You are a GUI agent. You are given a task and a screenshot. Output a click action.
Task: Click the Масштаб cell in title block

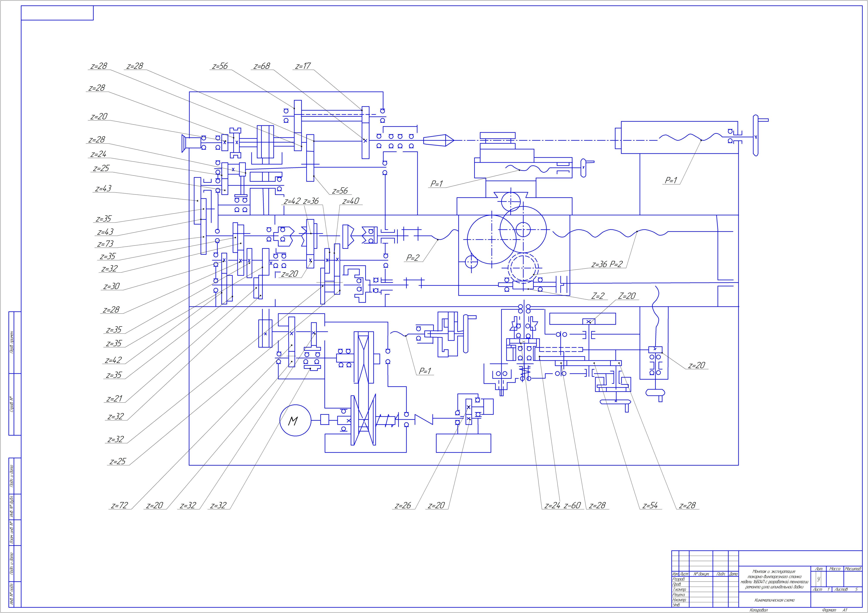pyautogui.click(x=853, y=569)
